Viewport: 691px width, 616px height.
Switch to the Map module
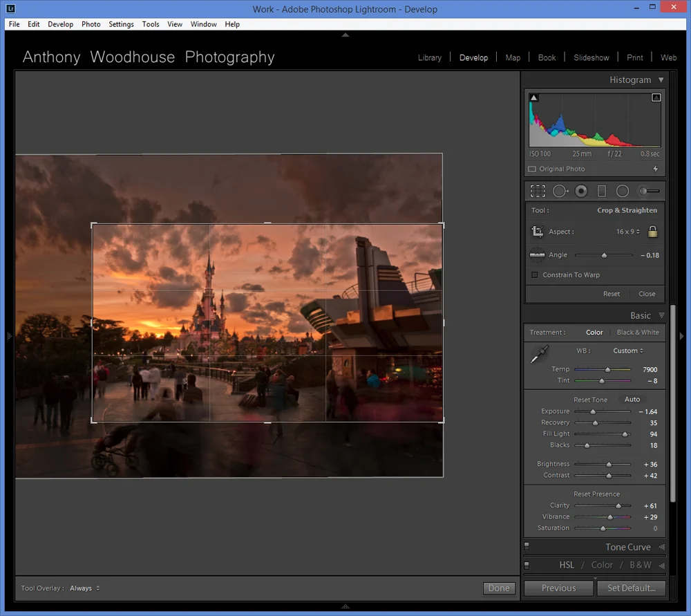tap(513, 58)
